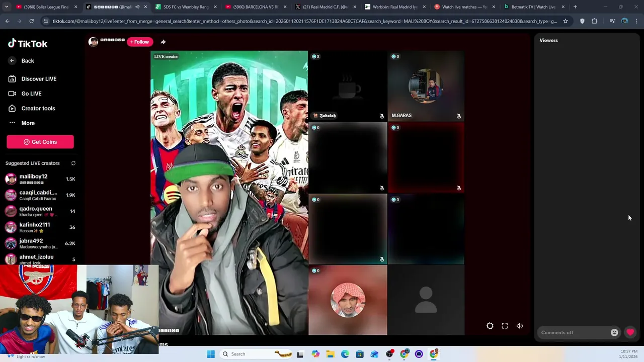Viewport: 644px width, 362px height.
Task: Switch to Warbixin: Real Madrid tab
Action: pyautogui.click(x=395, y=7)
